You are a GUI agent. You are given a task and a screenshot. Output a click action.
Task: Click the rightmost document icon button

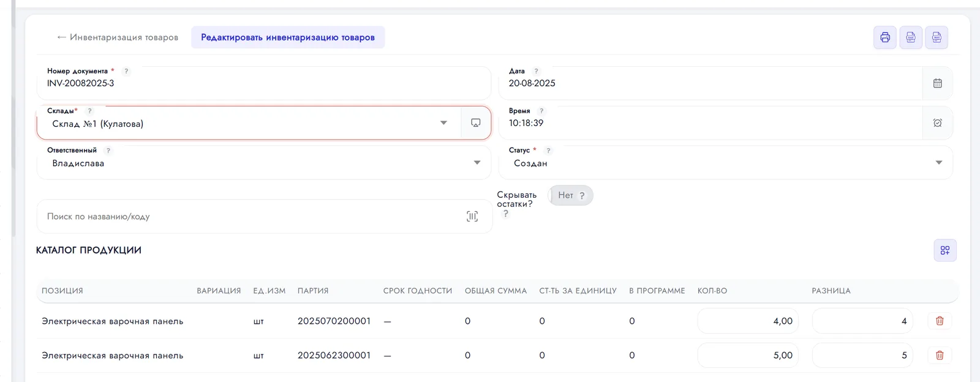[937, 37]
